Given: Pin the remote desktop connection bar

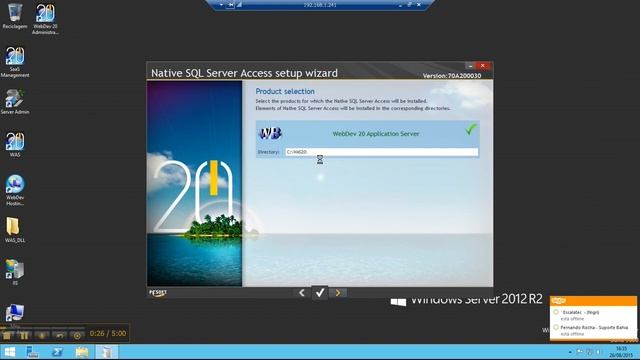Looking at the screenshot, I should [230, 5].
